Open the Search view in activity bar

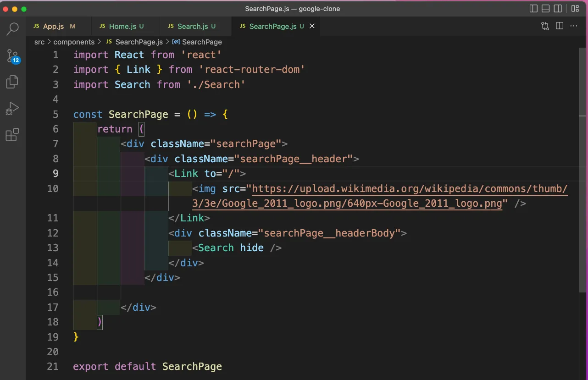(x=13, y=29)
